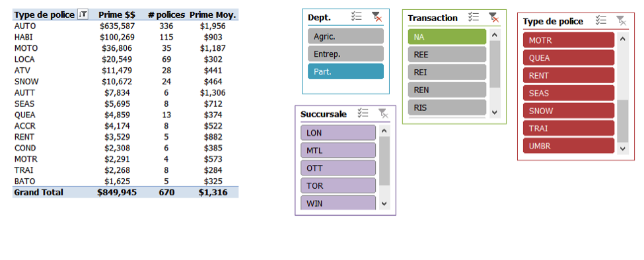Click Transaction slicer scroll down arrow
The height and width of the screenshot is (260, 644).
(495, 112)
